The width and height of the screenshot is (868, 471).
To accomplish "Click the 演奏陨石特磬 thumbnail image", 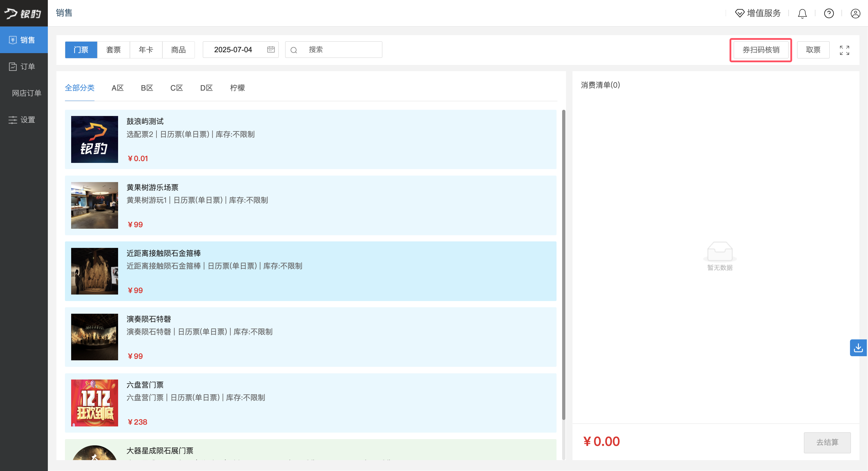I will [x=95, y=337].
